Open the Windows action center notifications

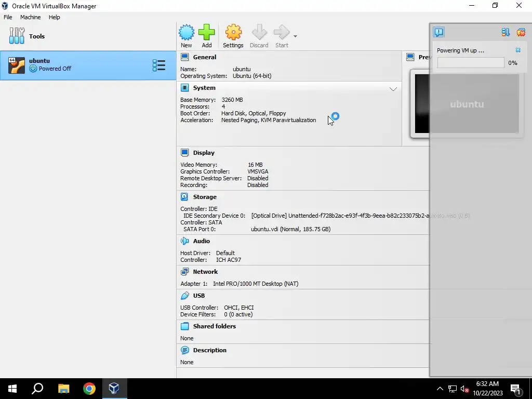click(516, 389)
